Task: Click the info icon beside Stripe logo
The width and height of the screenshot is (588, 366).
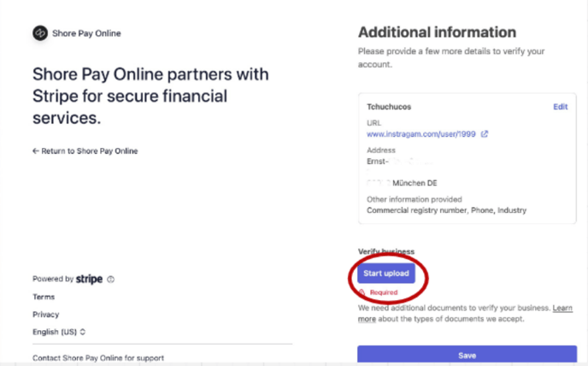Action: coord(111,280)
